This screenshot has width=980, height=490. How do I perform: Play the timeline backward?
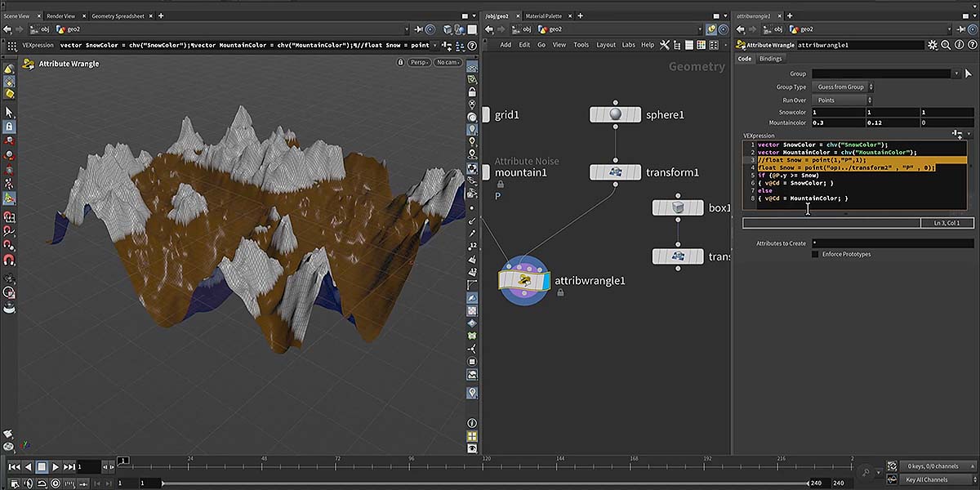pos(29,466)
